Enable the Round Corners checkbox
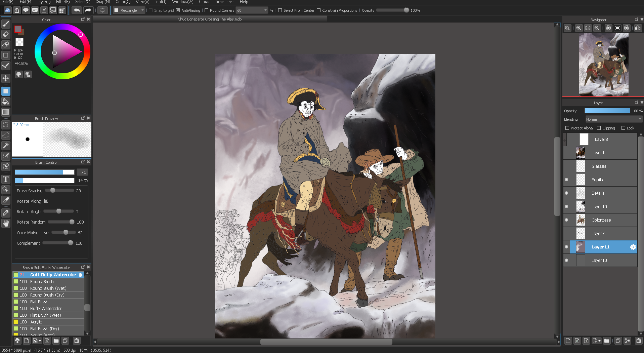The height and width of the screenshot is (353, 644). [207, 10]
